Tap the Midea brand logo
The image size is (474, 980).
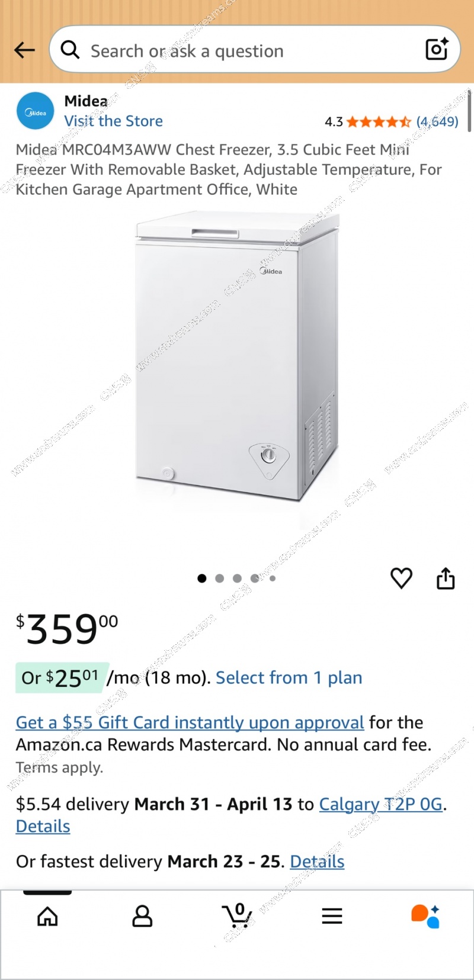coord(35,111)
